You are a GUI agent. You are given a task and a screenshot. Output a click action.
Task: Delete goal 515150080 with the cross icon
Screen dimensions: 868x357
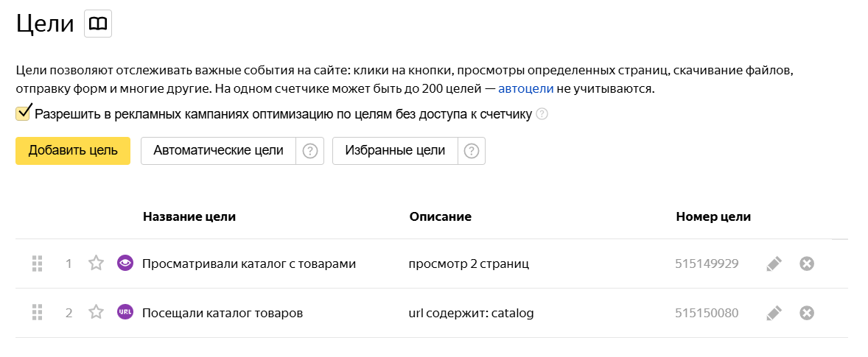(807, 313)
